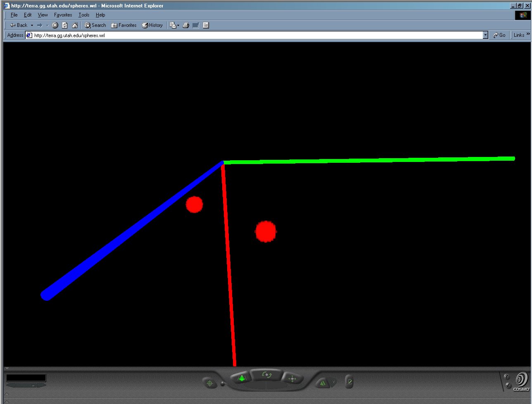Select the Pan navigation tool in Cosmo

pyautogui.click(x=292, y=378)
